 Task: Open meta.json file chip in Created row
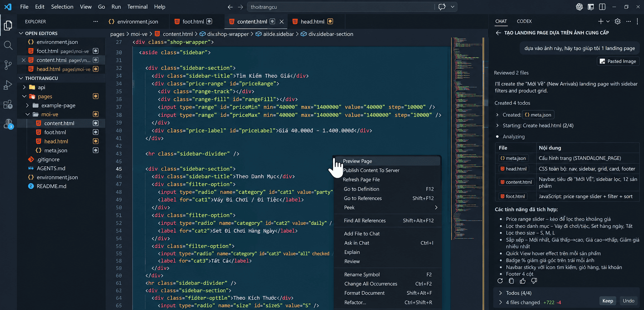[538, 115]
